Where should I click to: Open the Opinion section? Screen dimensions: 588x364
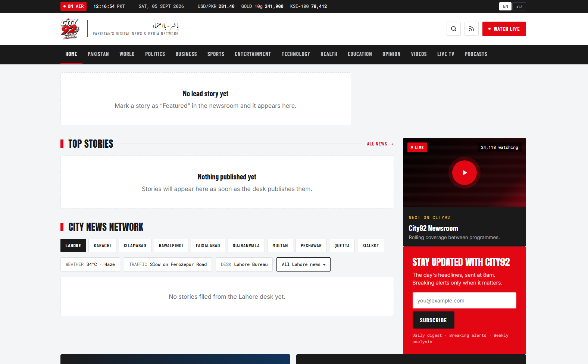click(x=391, y=54)
